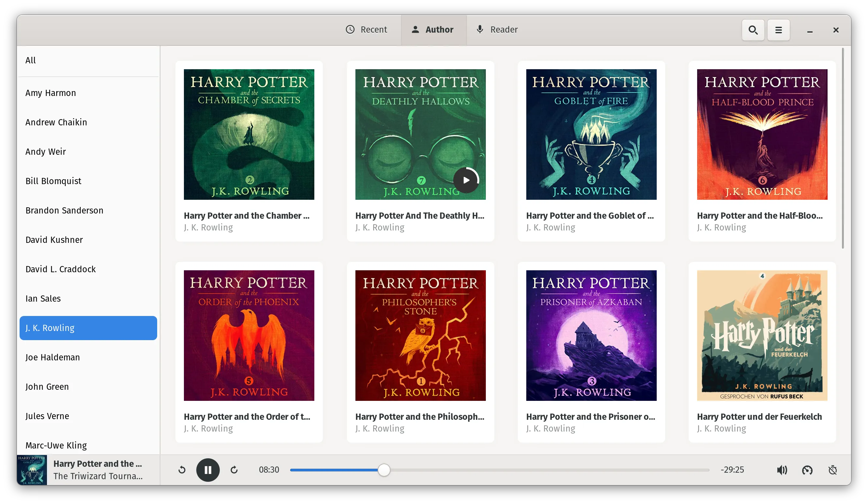Switch to the Reader tab
The height and width of the screenshot is (504, 868).
click(497, 30)
